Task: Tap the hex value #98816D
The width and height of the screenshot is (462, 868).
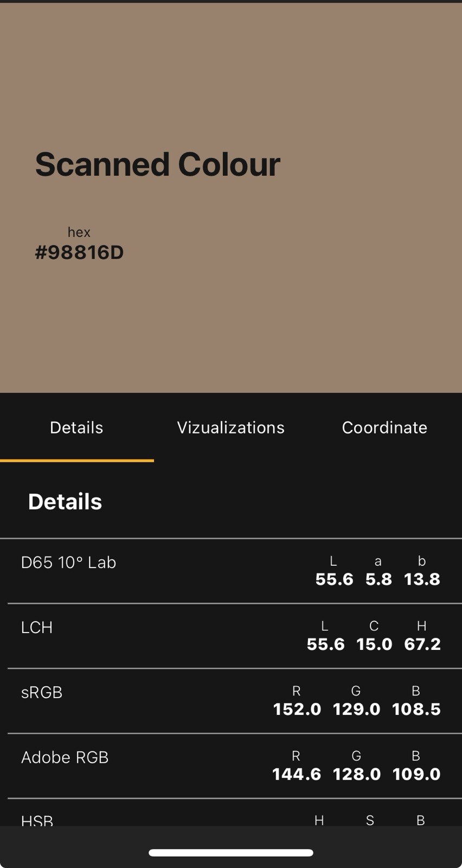Action: point(79,252)
